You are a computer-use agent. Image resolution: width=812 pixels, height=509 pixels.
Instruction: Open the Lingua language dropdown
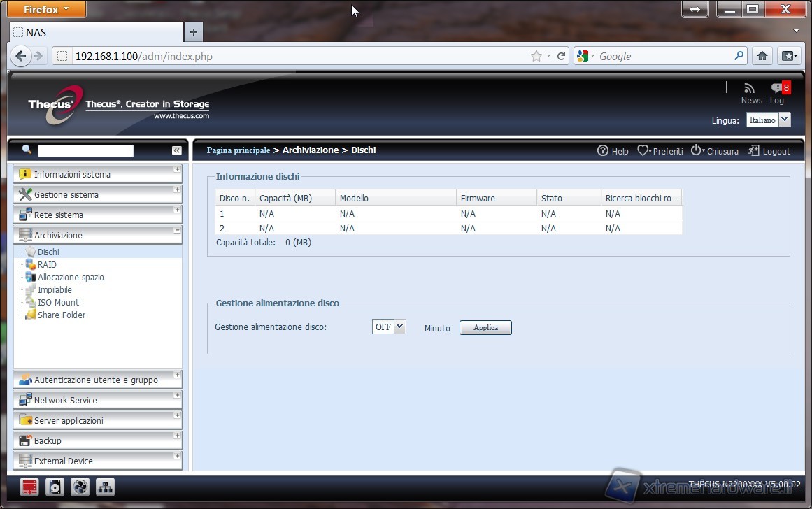[784, 120]
